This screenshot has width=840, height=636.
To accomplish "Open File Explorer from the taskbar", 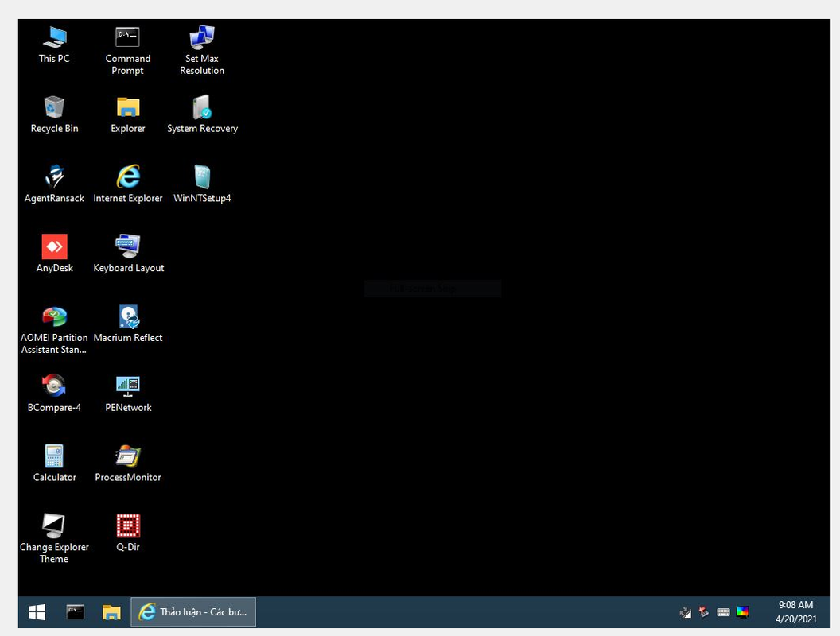I will (111, 612).
